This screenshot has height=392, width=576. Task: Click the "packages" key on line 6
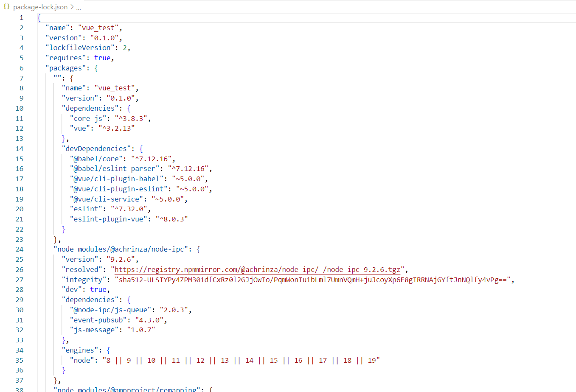66,68
